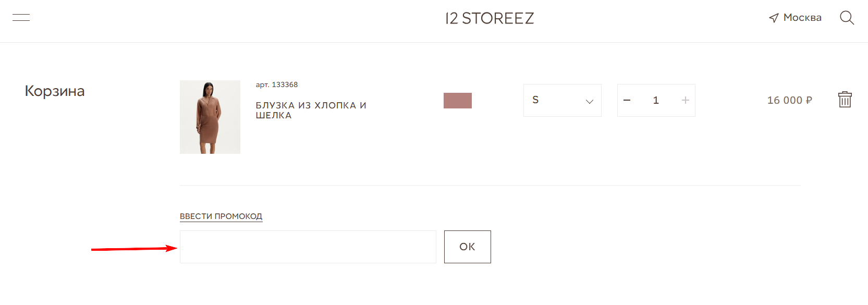This screenshot has width=868, height=305.
Task: Decrease item quantity with the minus icon
Action: (627, 100)
